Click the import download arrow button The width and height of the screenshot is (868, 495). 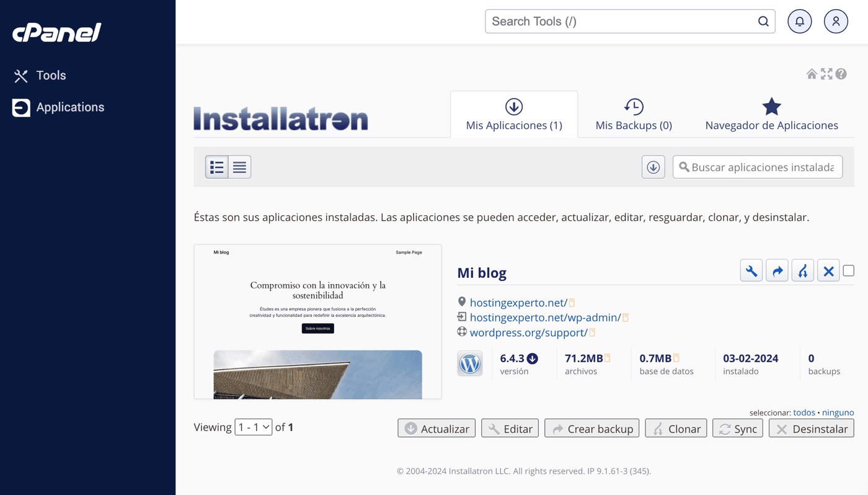point(653,167)
